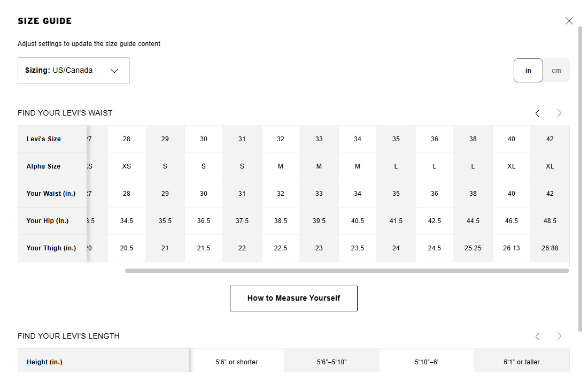Click the Size Guide title
Viewport: 588px width, 390px height.
44,21
